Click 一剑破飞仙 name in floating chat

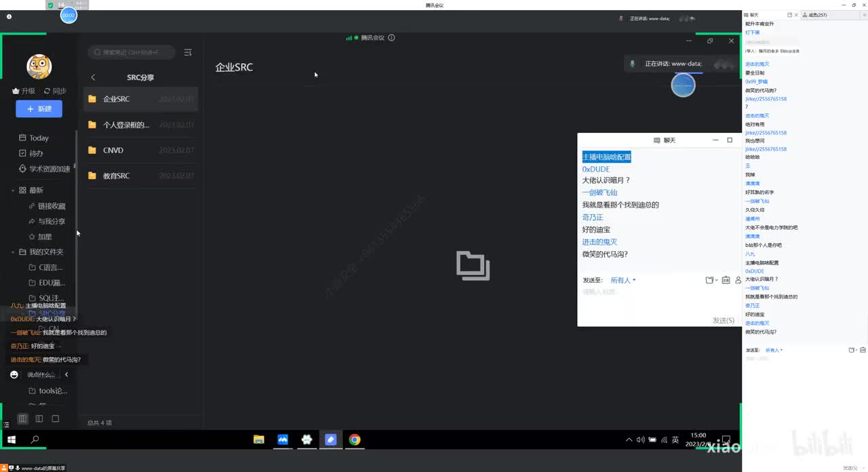click(x=599, y=193)
